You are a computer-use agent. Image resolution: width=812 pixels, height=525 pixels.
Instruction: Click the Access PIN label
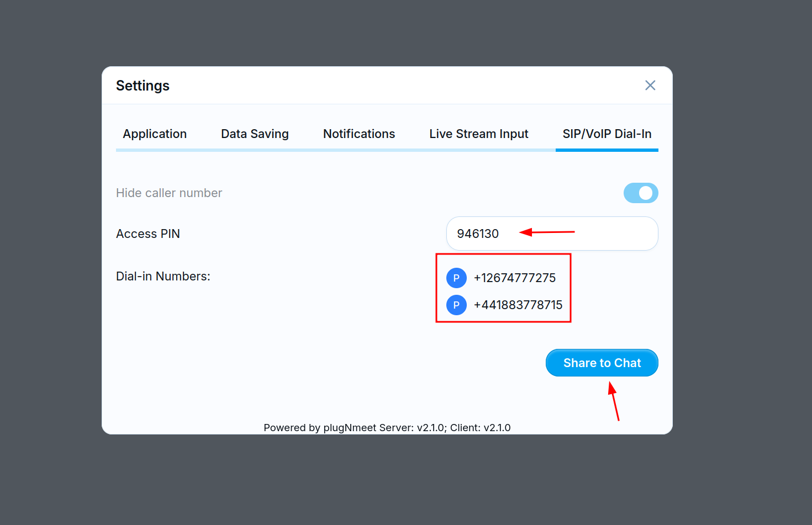(148, 234)
